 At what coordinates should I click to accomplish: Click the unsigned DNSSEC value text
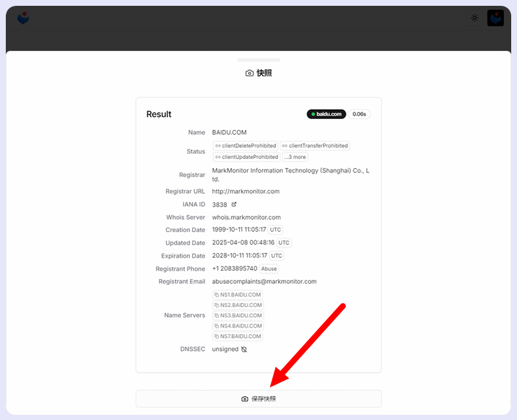point(225,349)
